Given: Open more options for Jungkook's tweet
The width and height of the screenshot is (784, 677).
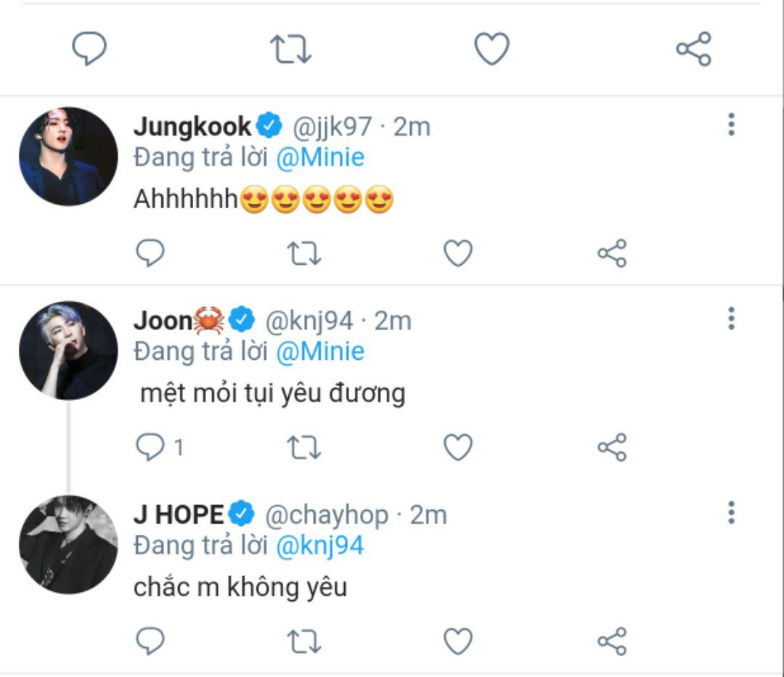Looking at the screenshot, I should click(731, 125).
